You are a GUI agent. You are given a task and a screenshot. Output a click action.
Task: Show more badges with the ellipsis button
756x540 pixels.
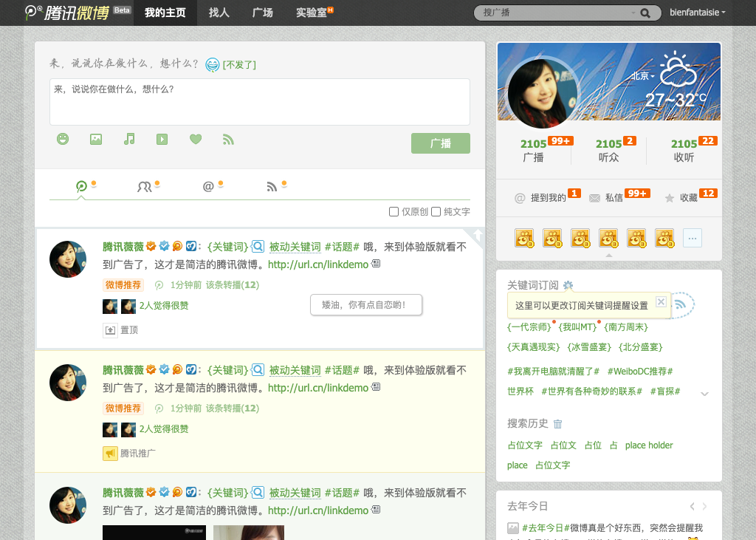693,238
